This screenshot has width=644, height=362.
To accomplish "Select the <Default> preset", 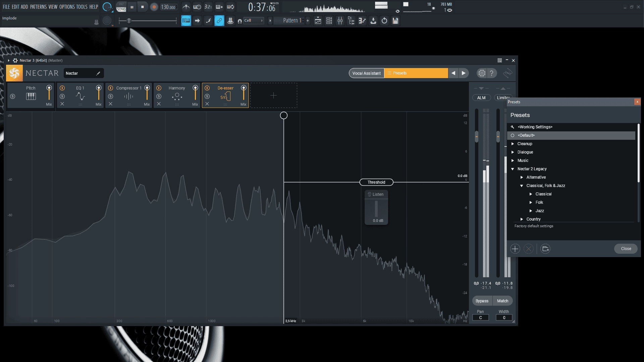I will [571, 135].
